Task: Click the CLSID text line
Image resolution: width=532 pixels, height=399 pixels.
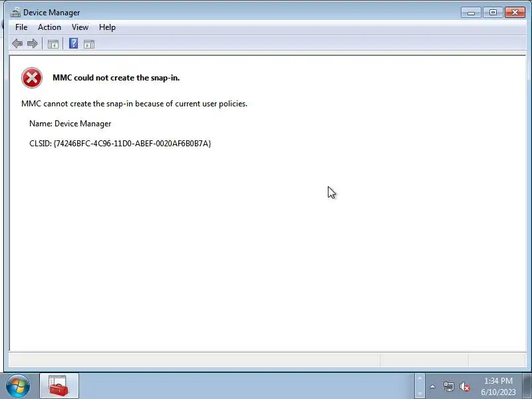Action: click(x=120, y=144)
